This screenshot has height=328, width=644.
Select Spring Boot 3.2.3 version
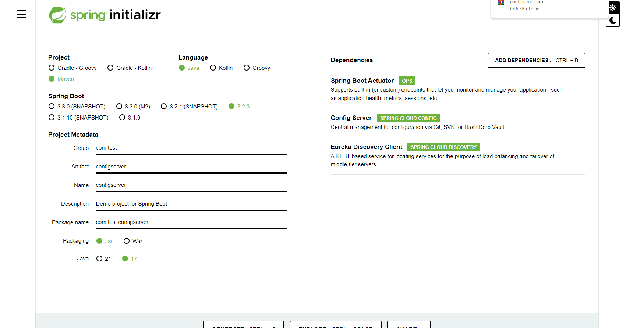[x=239, y=107]
